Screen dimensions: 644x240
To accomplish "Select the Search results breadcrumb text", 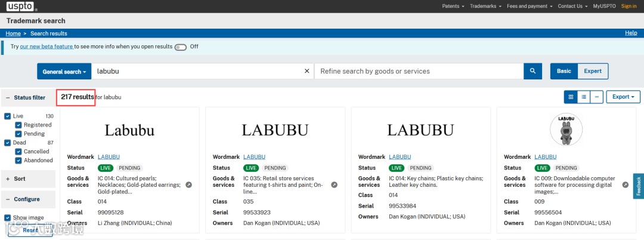I will pos(48,33).
